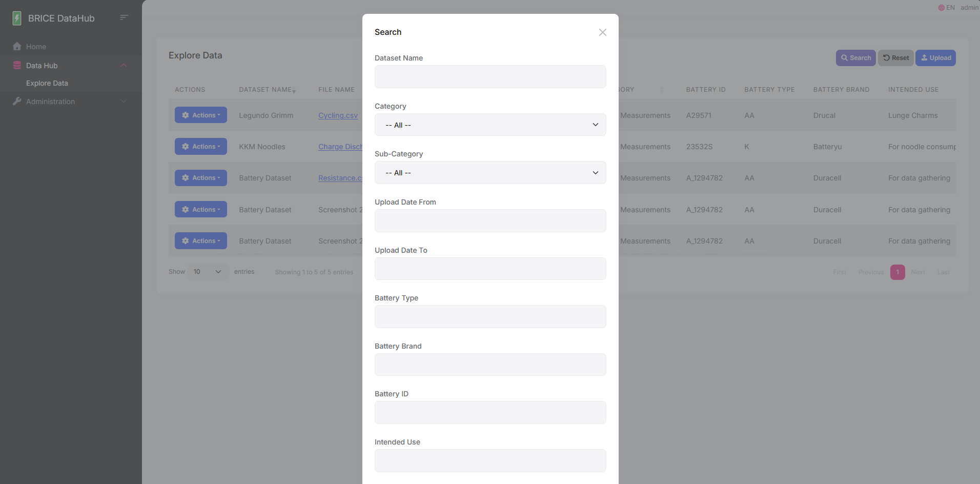Screen dimensions: 980x484
Task: Click the Home house icon
Action: click(17, 46)
